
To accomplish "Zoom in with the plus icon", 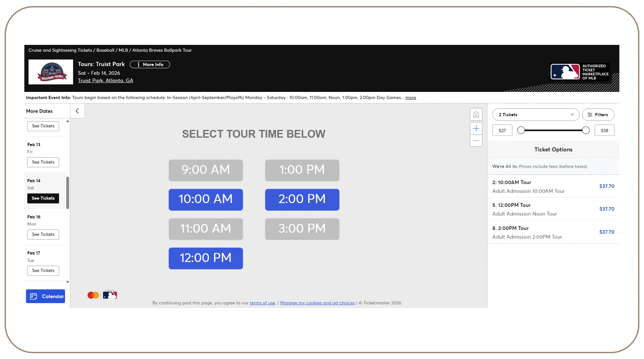I will [x=476, y=129].
